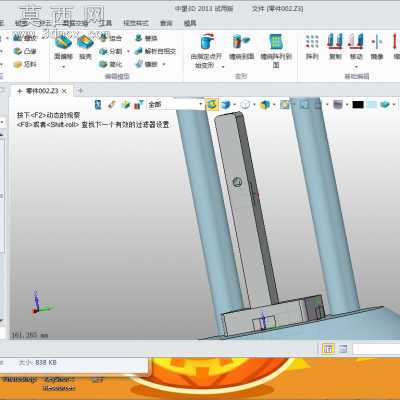The width and height of the screenshot is (400, 400).
Task: Click the brush icon in the view toolbar
Action: click(112, 105)
